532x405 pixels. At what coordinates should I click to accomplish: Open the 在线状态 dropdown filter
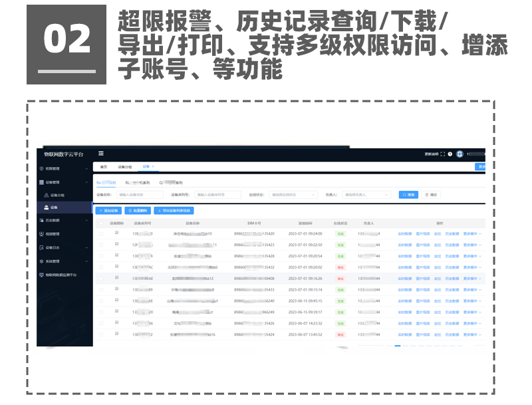tap(293, 195)
